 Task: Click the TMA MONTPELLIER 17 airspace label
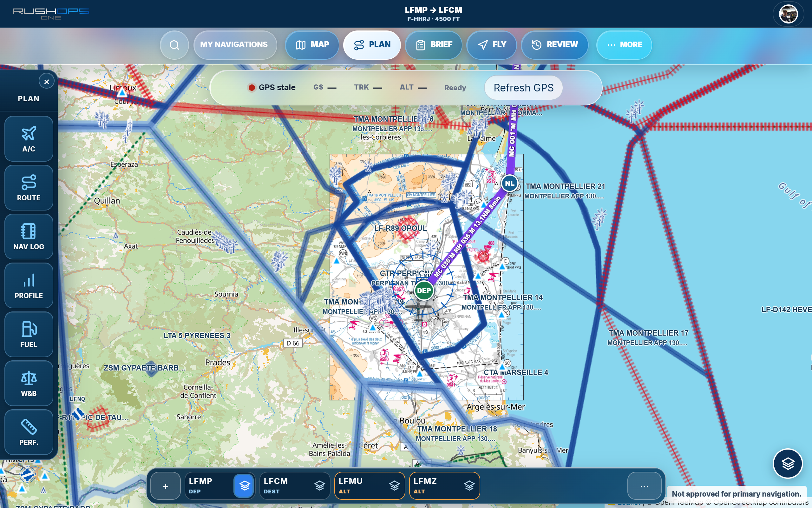pyautogui.click(x=649, y=333)
